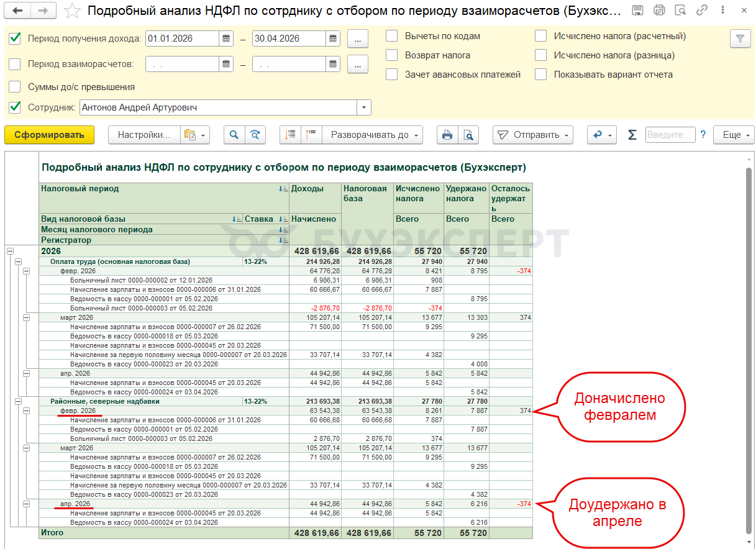Click the copy link chain icon
The width and height of the screenshot is (756, 549).
(702, 11)
